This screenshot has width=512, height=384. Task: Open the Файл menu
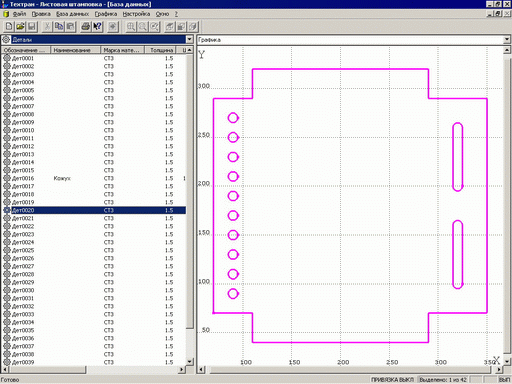click(x=19, y=14)
